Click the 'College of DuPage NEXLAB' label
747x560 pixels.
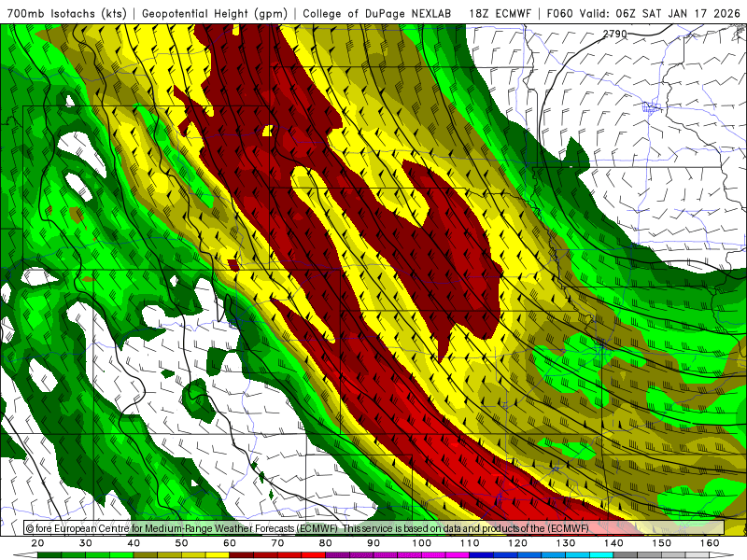coord(376,13)
